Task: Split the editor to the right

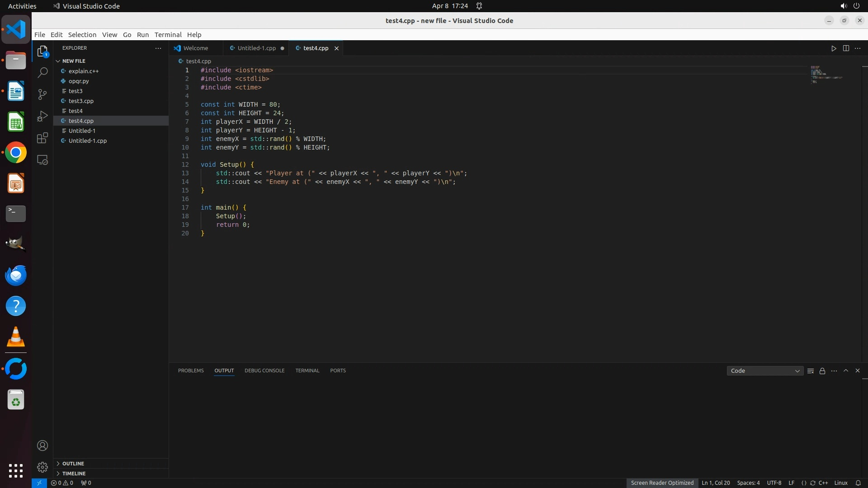Action: pyautogui.click(x=846, y=48)
